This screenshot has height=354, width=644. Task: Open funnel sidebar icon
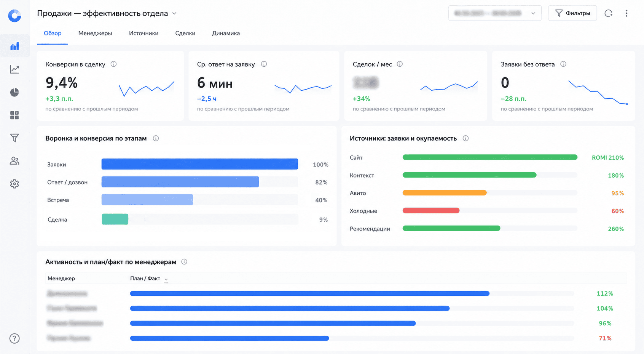[x=14, y=138]
